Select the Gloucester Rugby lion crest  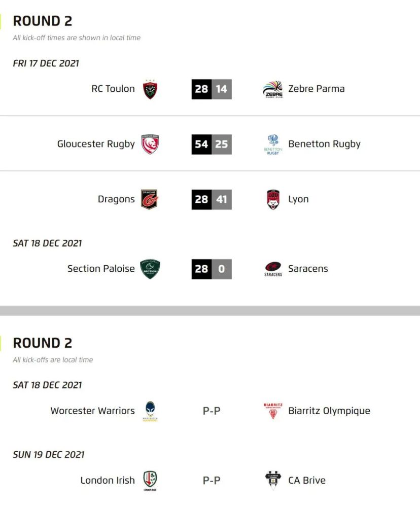click(150, 144)
